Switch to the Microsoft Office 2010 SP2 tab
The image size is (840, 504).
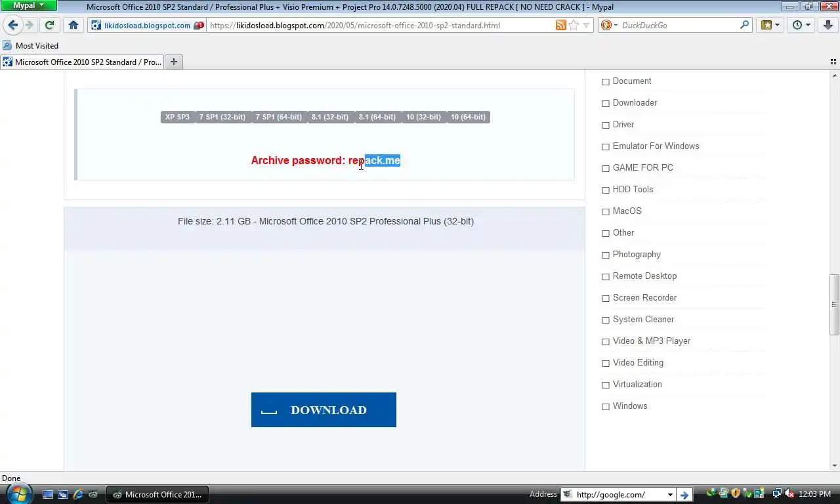tap(82, 62)
